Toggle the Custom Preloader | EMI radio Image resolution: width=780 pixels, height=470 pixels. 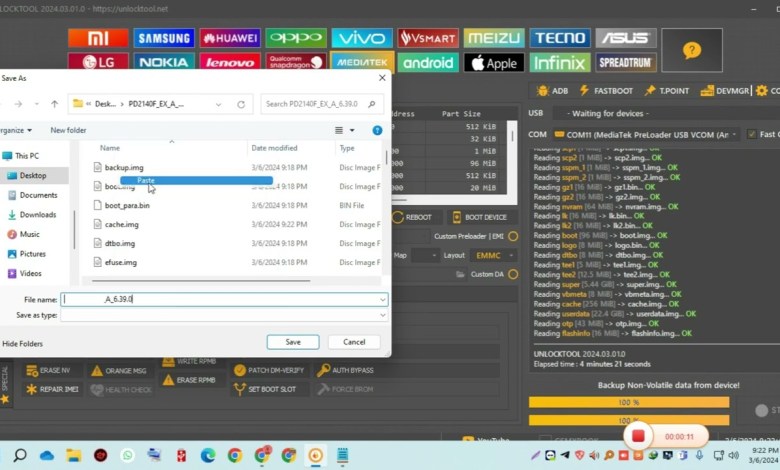(513, 236)
